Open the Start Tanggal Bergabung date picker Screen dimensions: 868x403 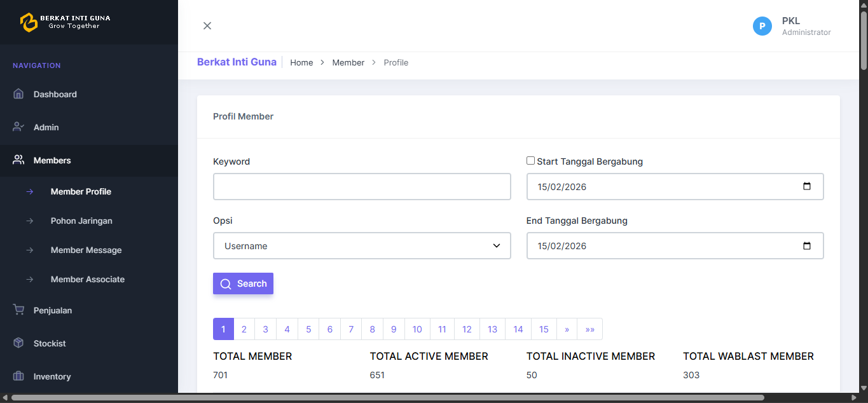tap(806, 186)
